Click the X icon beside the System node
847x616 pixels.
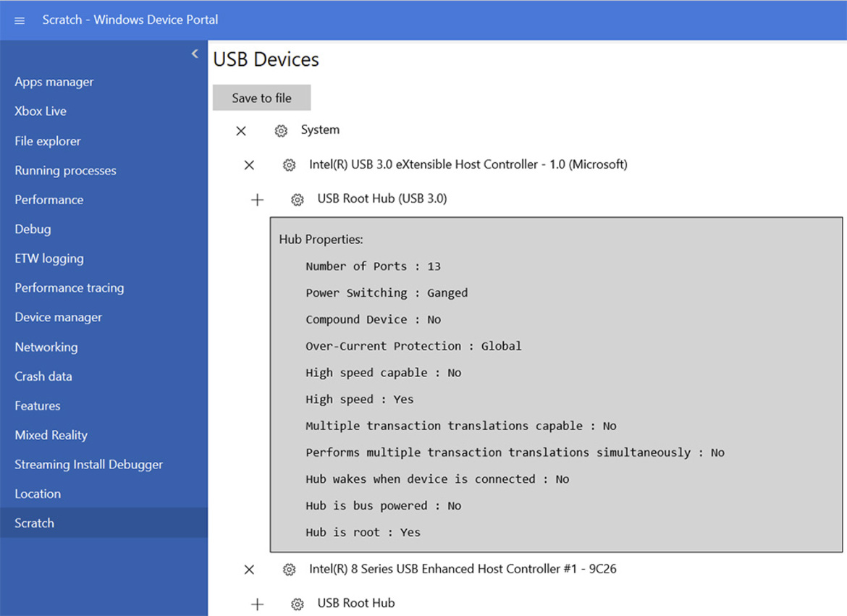(x=241, y=130)
